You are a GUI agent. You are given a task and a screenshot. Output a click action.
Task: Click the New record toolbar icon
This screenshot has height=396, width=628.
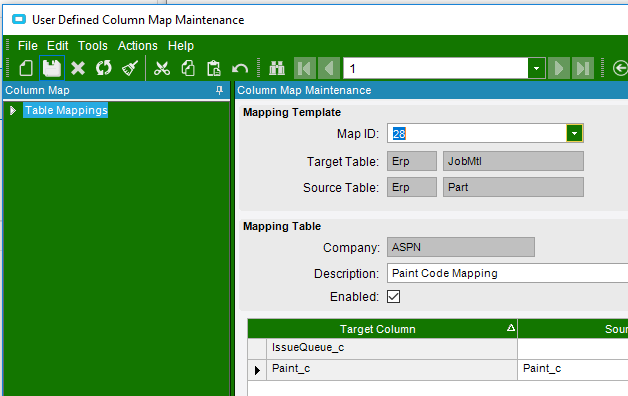pyautogui.click(x=26, y=68)
